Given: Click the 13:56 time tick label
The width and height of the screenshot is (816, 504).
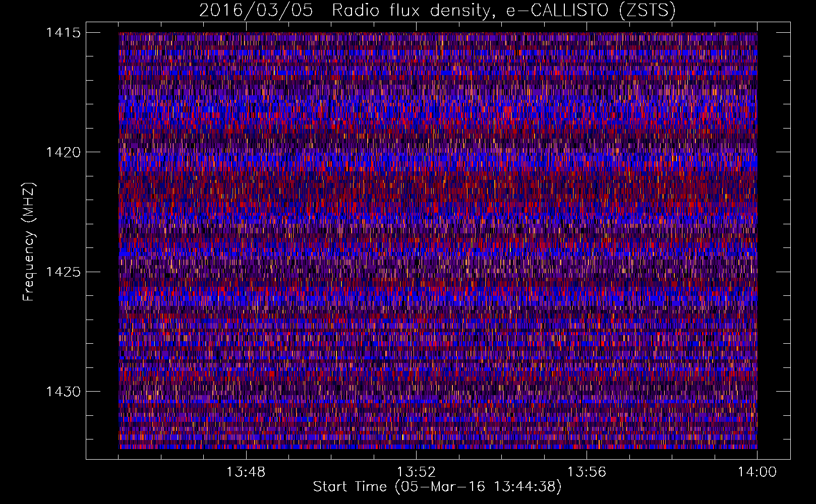Looking at the screenshot, I should tap(587, 472).
